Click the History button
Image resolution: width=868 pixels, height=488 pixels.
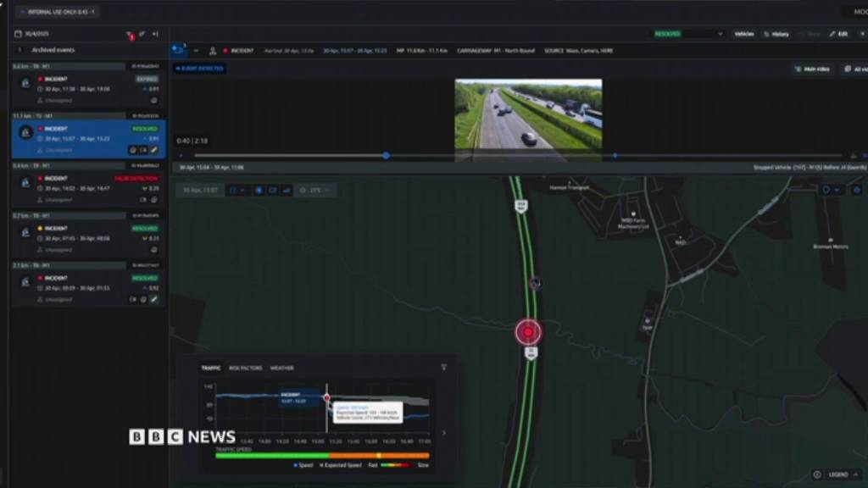[x=776, y=34]
